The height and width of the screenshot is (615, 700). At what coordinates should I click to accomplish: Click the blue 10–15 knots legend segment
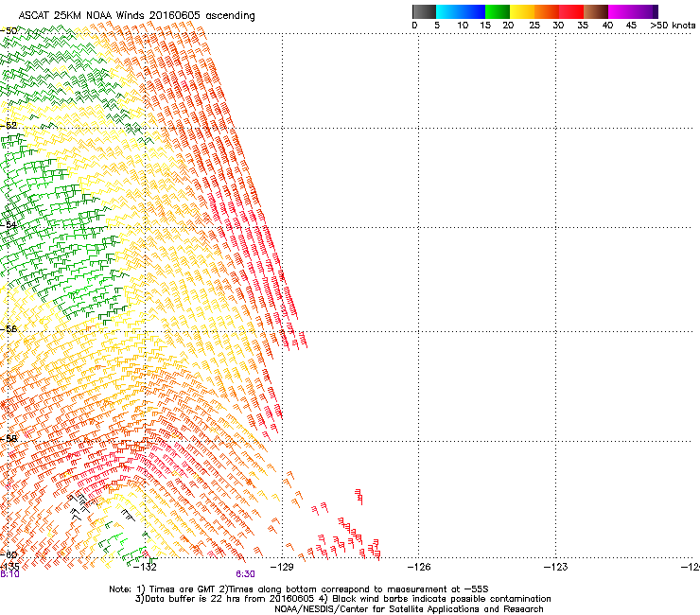point(473,11)
